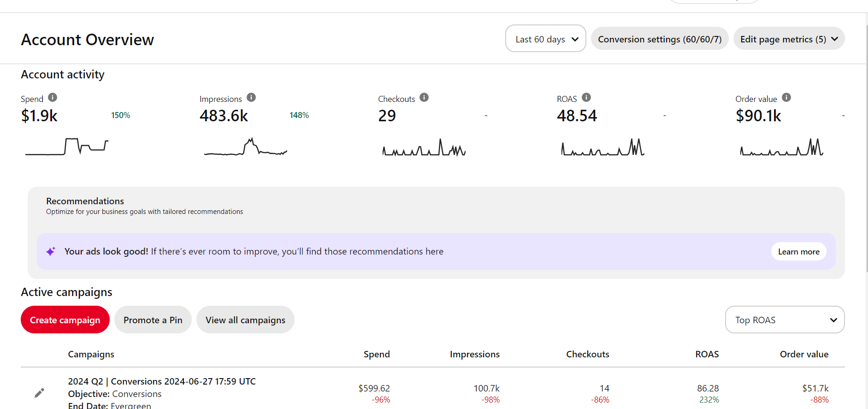Click the Spend sparkline chart

click(x=67, y=147)
